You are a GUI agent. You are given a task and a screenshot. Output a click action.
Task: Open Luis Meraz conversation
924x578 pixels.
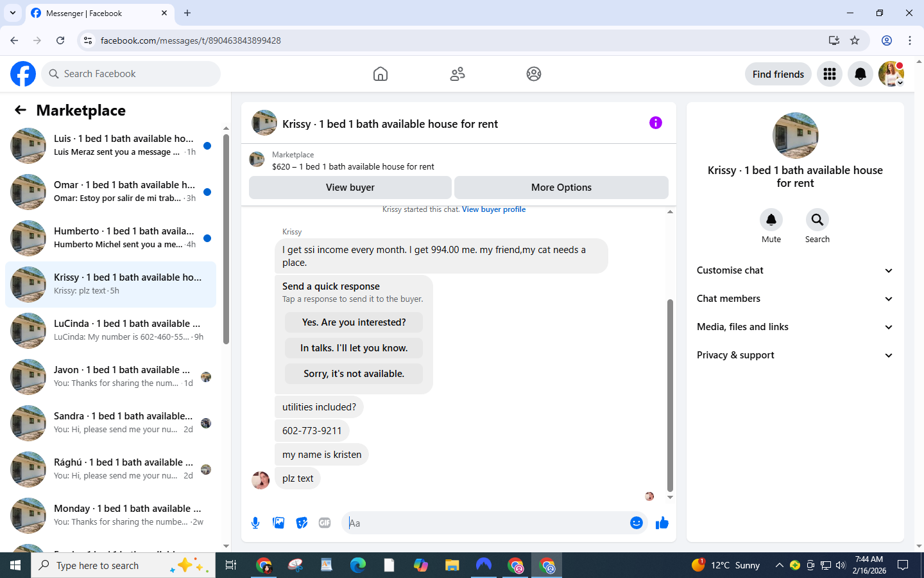[110, 146]
